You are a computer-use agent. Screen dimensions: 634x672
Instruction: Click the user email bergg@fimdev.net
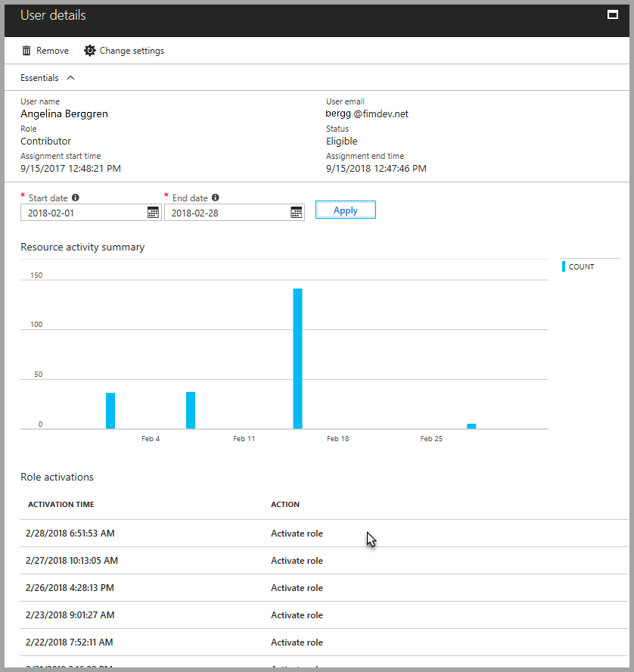367,114
